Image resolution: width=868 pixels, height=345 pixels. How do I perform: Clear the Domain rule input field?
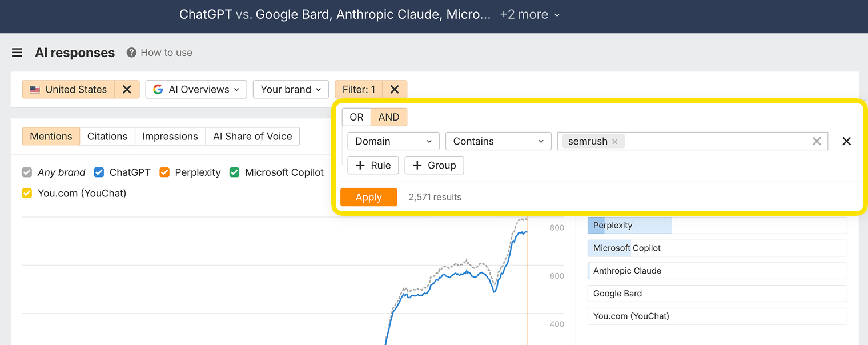[817, 141]
